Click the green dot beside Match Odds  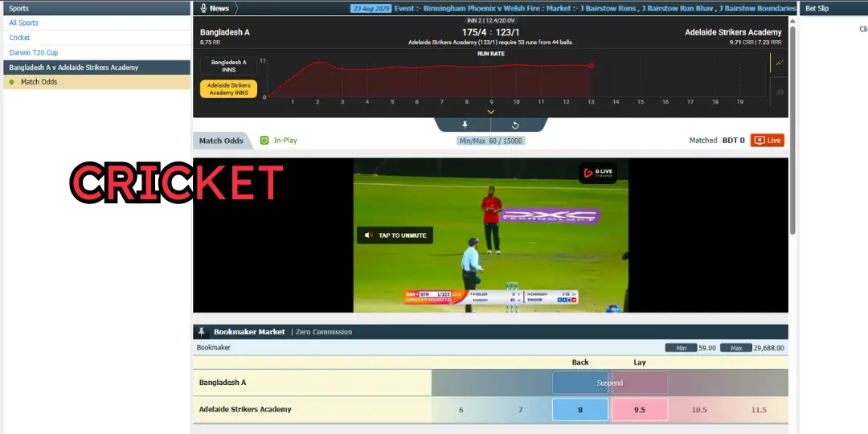[x=11, y=82]
